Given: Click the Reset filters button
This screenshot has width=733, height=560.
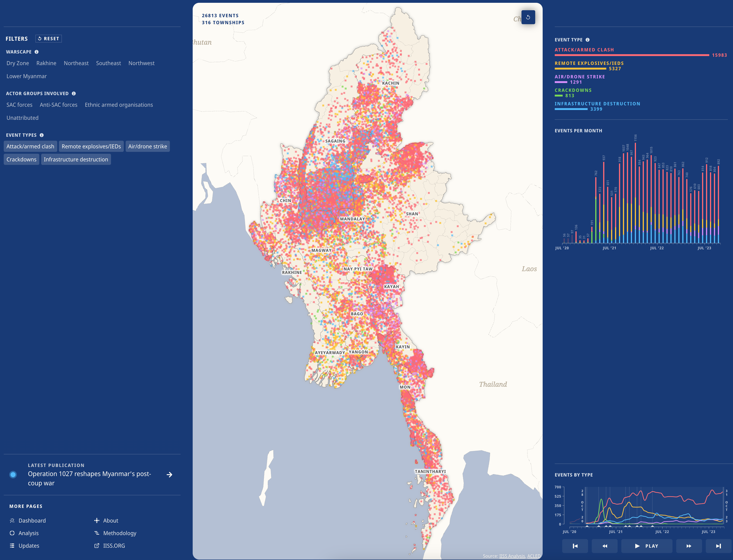Looking at the screenshot, I should coord(49,38).
